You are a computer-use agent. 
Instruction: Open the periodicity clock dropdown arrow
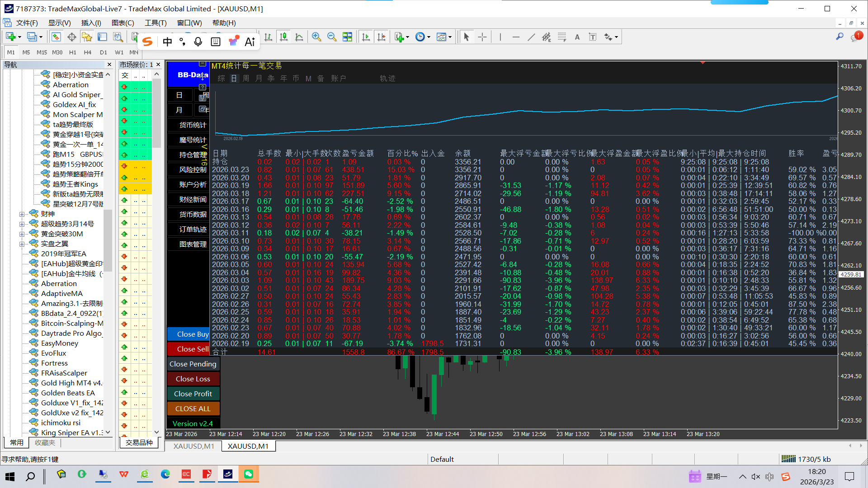pos(429,37)
